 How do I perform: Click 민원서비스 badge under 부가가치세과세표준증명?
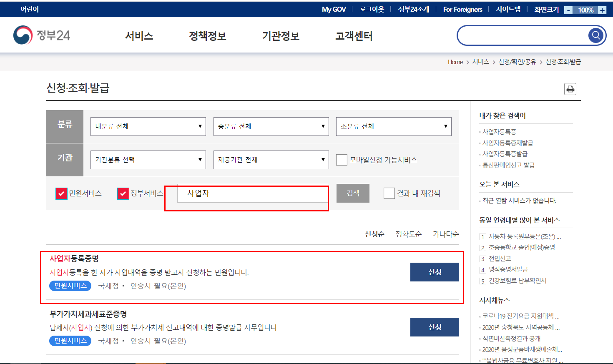point(70,341)
